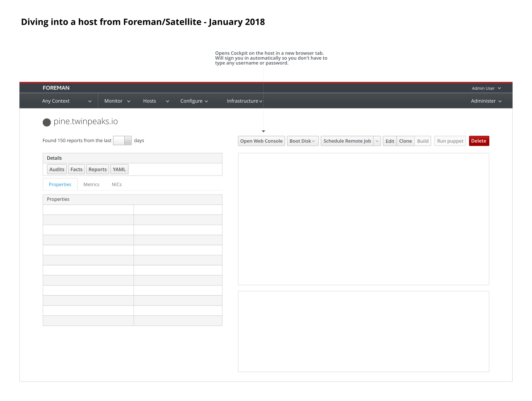Screen dimensions: 532x401
Task: Open the Configure menu
Action: pyautogui.click(x=194, y=101)
